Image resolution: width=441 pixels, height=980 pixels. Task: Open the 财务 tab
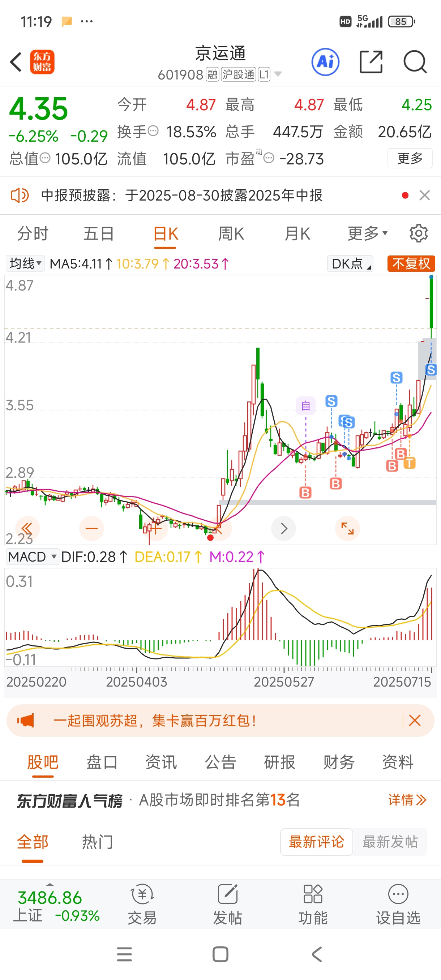tap(339, 762)
